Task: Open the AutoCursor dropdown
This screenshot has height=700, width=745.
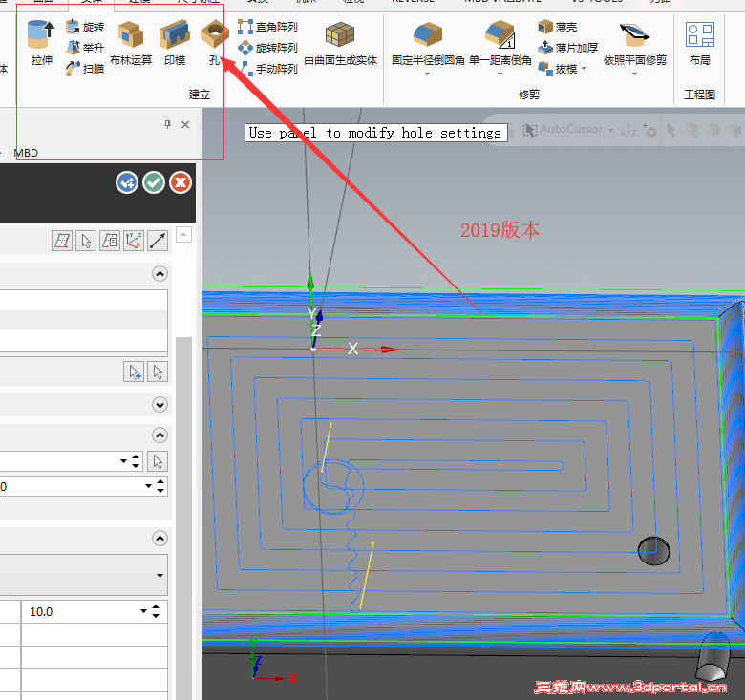Action: 610,130
